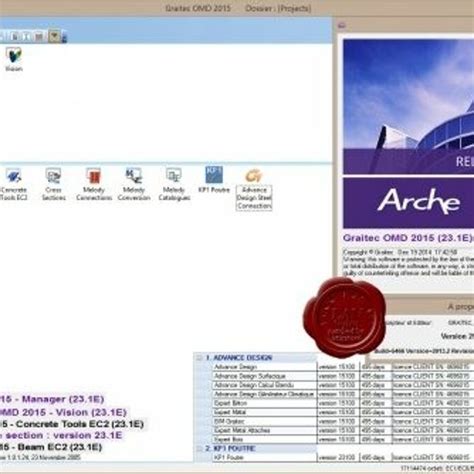Open the Melody Conversion icon
This screenshot has width=474, height=474.
134,184
